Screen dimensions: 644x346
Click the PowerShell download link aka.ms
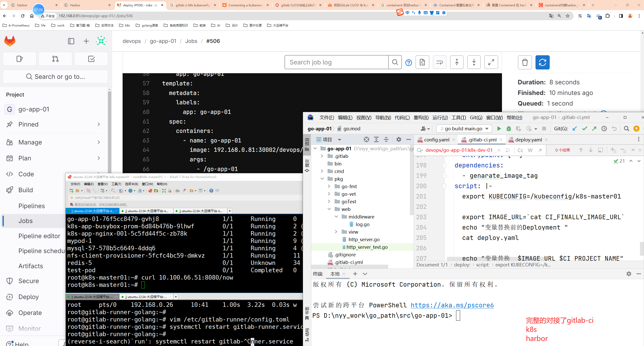click(x=452, y=305)
